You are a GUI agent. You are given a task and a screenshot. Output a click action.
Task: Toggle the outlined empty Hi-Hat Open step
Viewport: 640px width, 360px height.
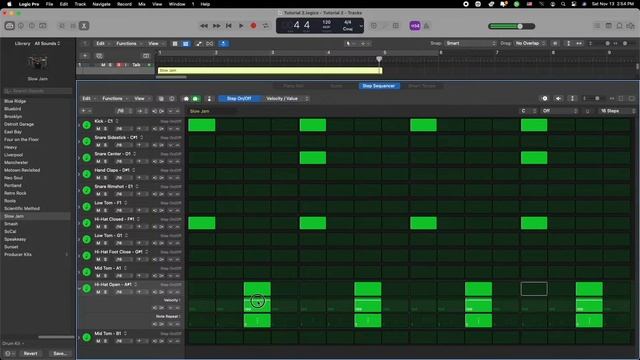(534, 289)
